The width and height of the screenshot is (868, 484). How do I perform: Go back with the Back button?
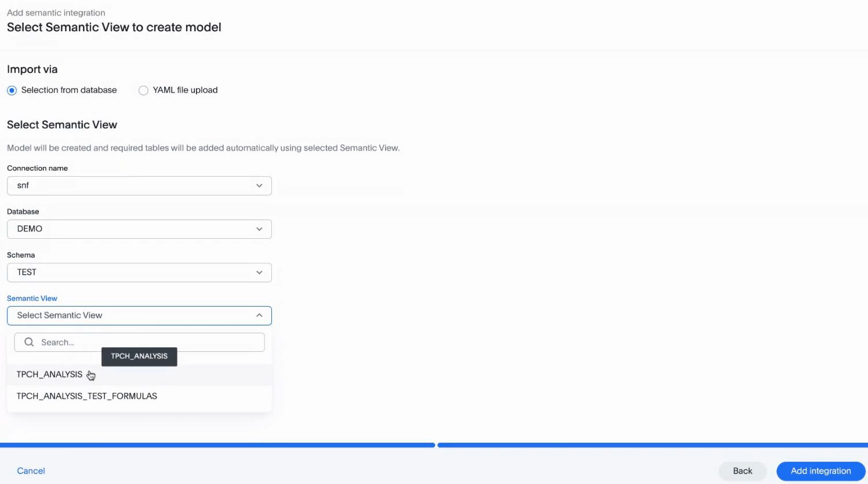point(742,471)
